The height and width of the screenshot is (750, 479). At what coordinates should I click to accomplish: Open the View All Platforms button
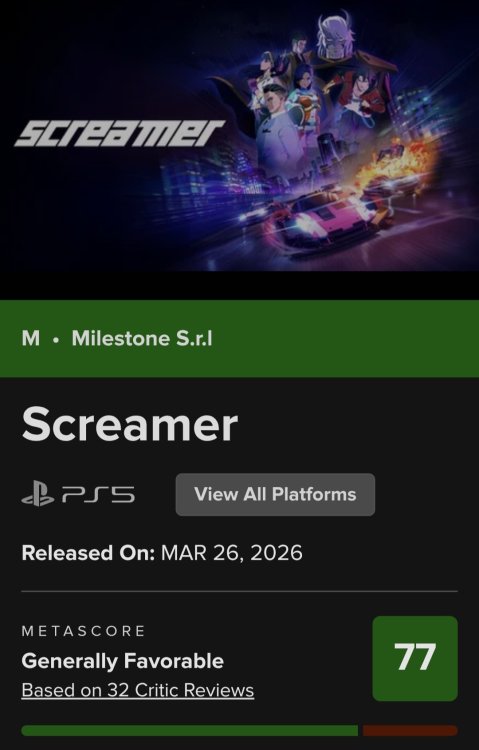[275, 495]
